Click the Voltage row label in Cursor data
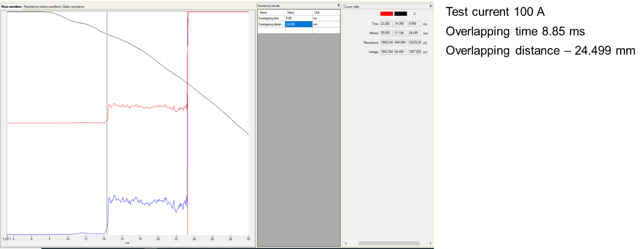 373,52
